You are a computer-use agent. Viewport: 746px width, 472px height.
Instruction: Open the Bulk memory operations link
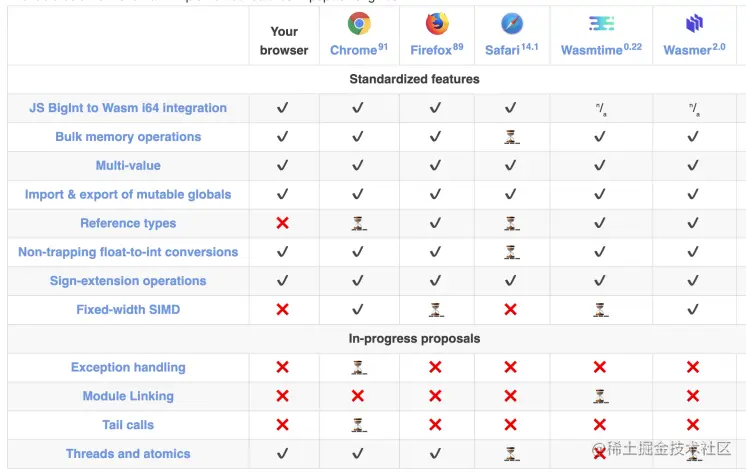pyautogui.click(x=128, y=137)
